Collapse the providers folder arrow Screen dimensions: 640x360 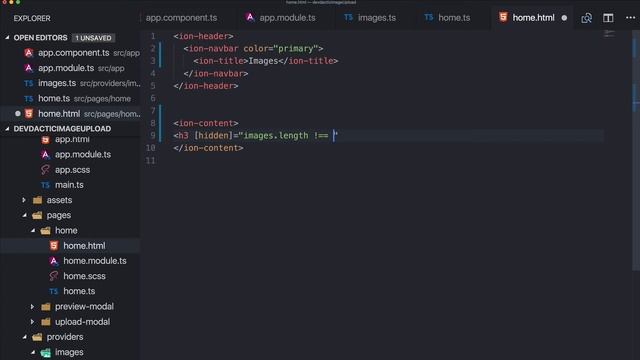[24, 337]
